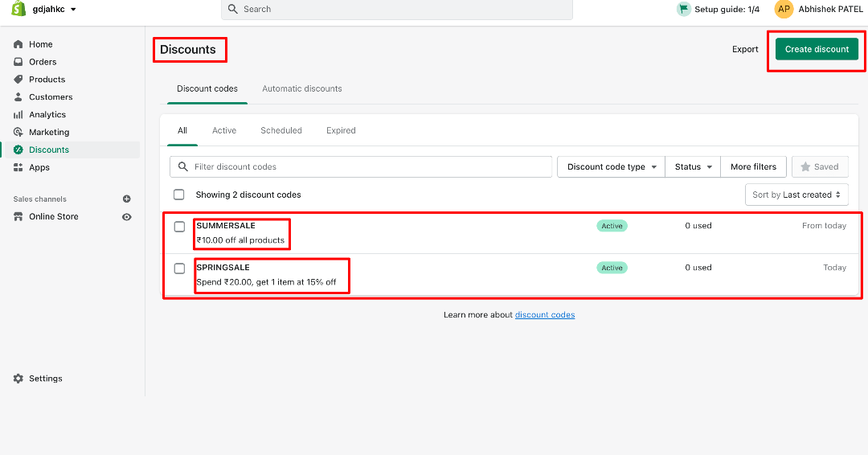
Task: Click the Abhishek PATEL account name
Action: pyautogui.click(x=830, y=9)
